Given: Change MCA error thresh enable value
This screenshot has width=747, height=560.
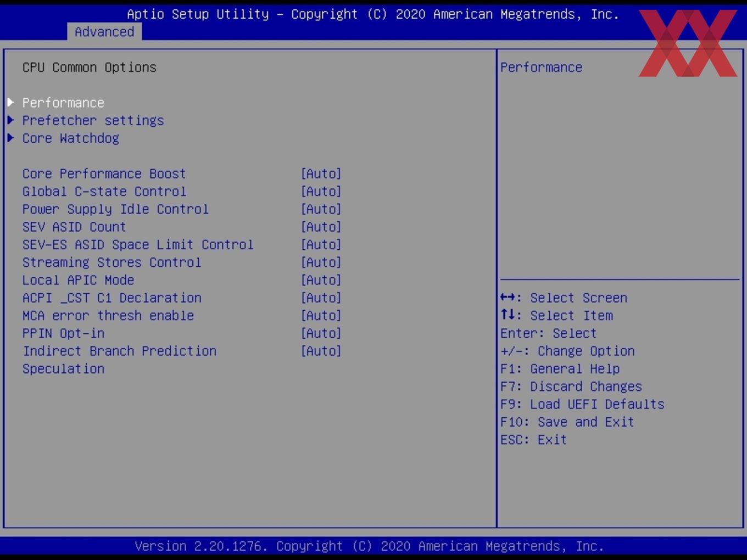Looking at the screenshot, I should (321, 316).
